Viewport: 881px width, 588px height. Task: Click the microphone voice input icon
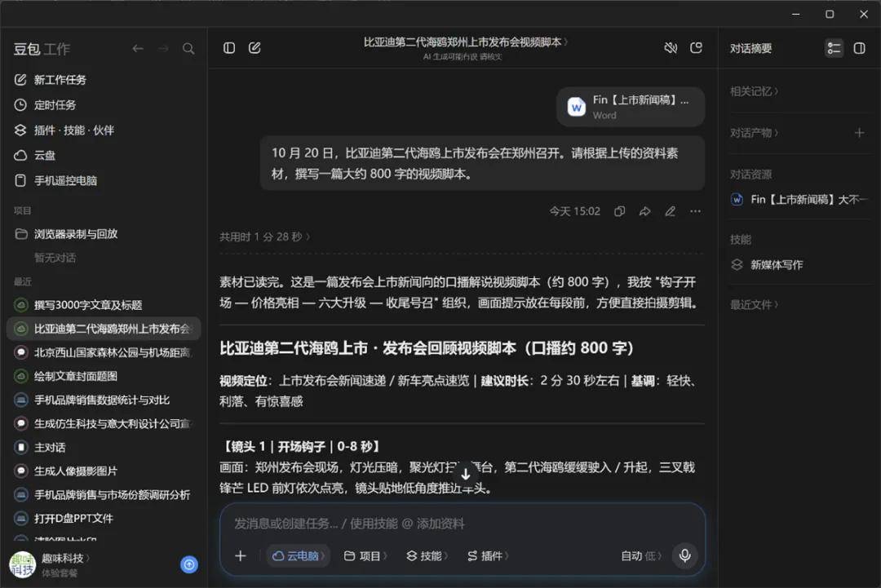[x=685, y=555]
